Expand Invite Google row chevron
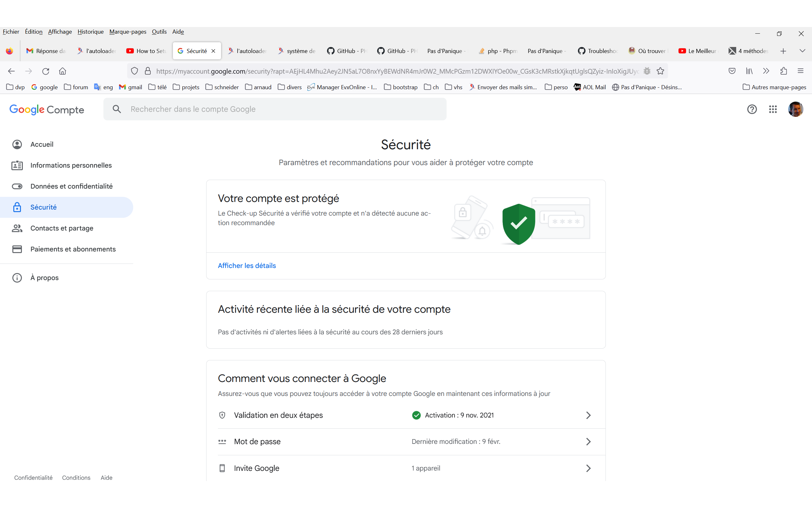 (588, 469)
